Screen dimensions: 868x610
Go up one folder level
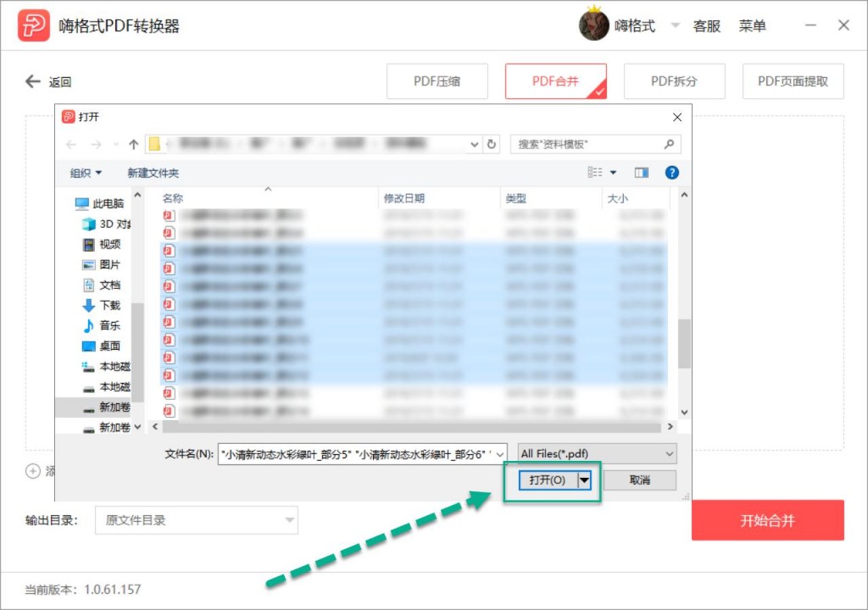coord(133,145)
